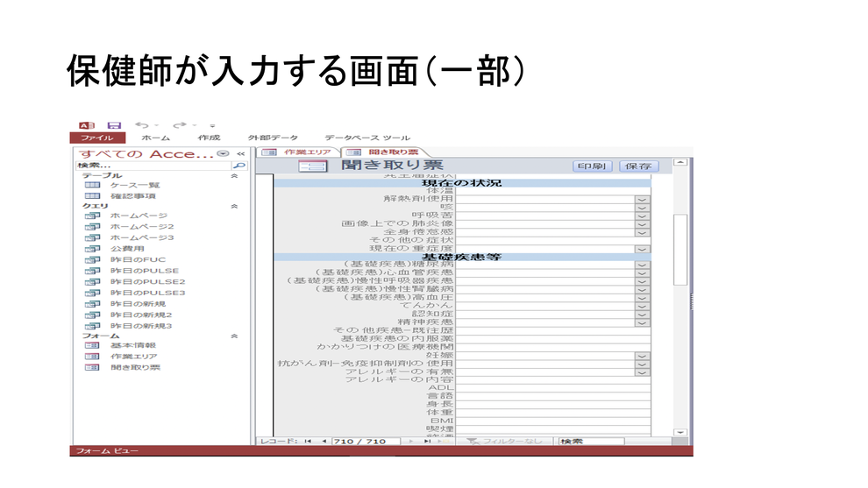Viewport: 868px width, 488px height.
Task: Go to previous record button
Action: coord(324,442)
